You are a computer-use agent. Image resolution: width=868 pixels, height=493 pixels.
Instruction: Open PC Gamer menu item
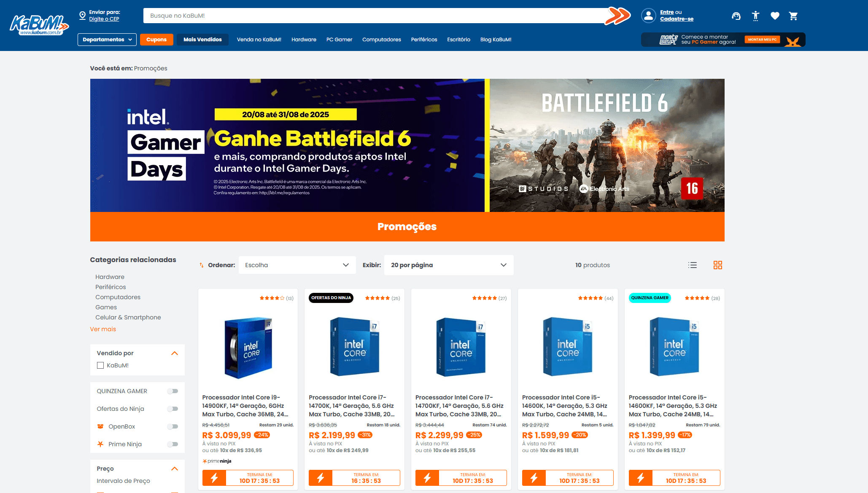(x=339, y=40)
